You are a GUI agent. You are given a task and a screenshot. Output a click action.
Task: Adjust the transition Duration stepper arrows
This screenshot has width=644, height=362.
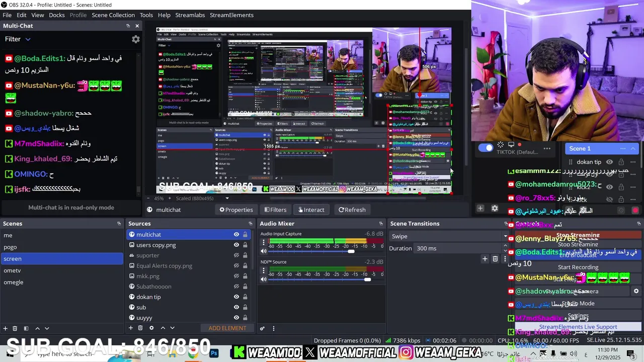505,248
